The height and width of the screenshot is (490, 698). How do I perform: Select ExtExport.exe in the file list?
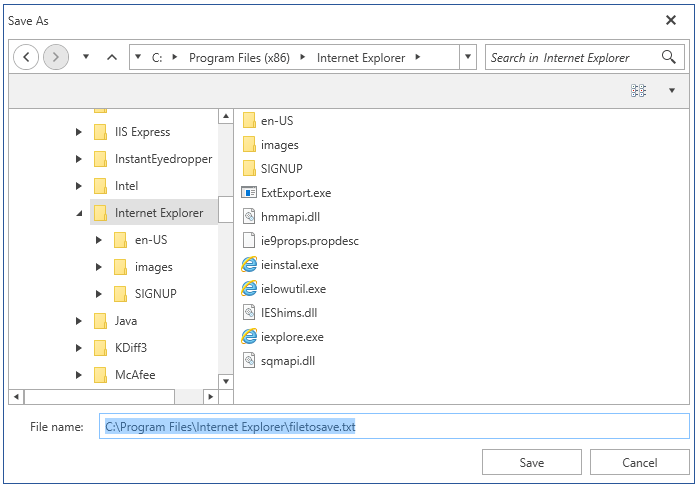[286, 193]
